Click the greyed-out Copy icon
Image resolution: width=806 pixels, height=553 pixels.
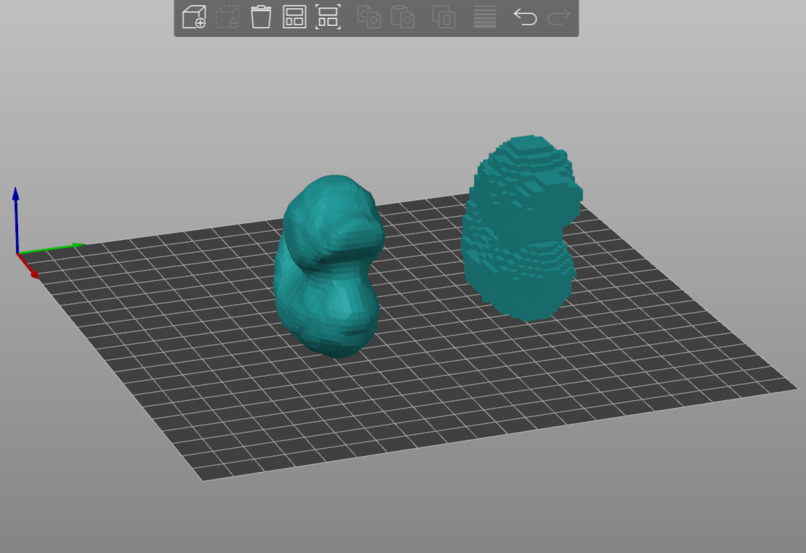coord(369,17)
